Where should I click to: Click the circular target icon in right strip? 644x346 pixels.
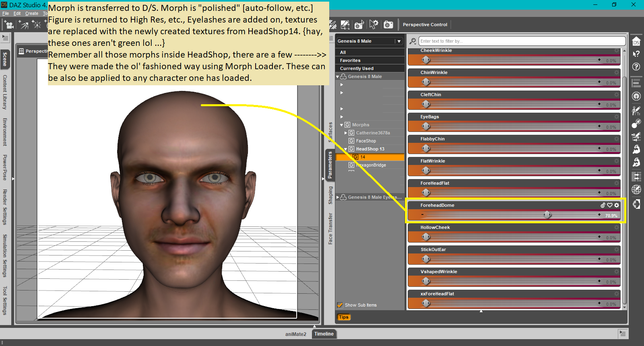click(x=636, y=96)
